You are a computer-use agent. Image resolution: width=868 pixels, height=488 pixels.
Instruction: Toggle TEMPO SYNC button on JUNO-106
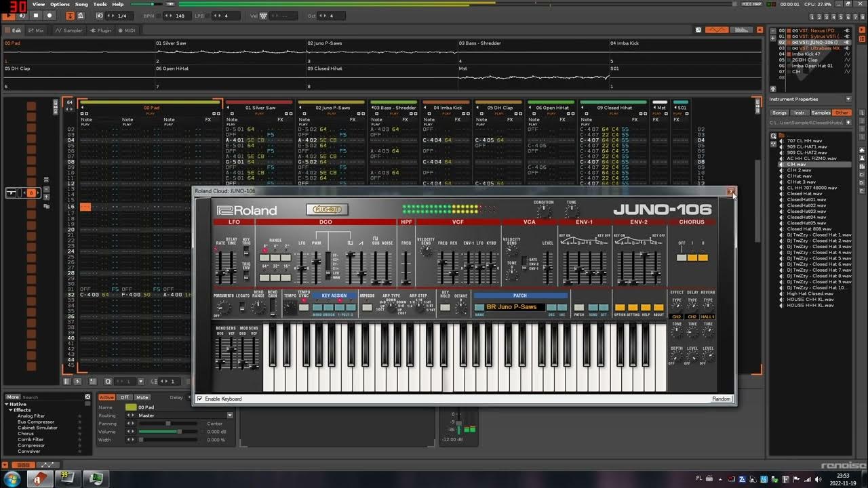pyautogui.click(x=304, y=307)
